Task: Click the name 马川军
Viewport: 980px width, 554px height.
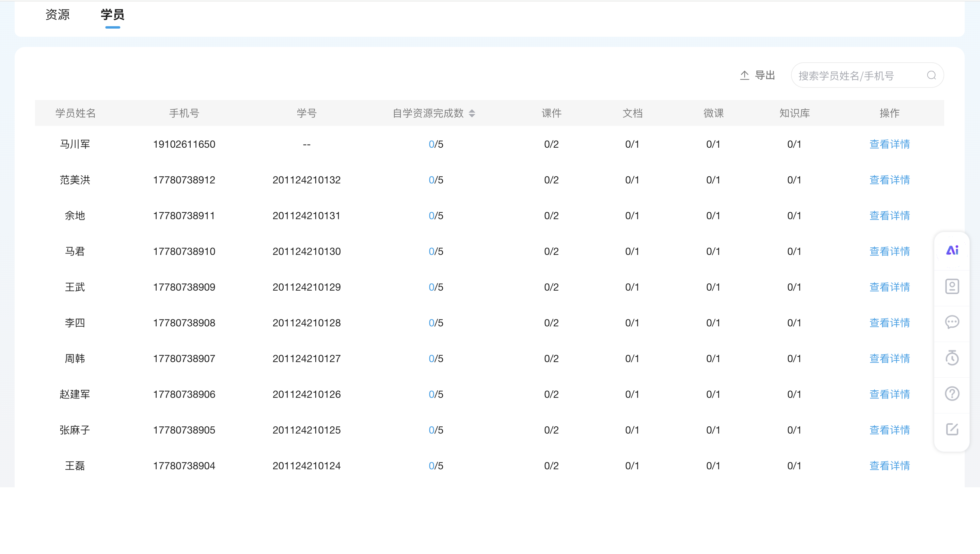Action: (75, 144)
